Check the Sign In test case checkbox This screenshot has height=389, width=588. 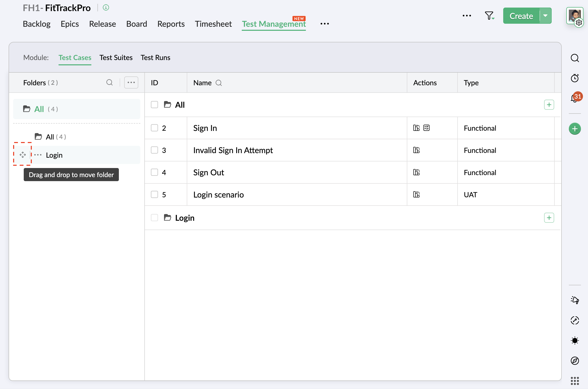tap(154, 128)
